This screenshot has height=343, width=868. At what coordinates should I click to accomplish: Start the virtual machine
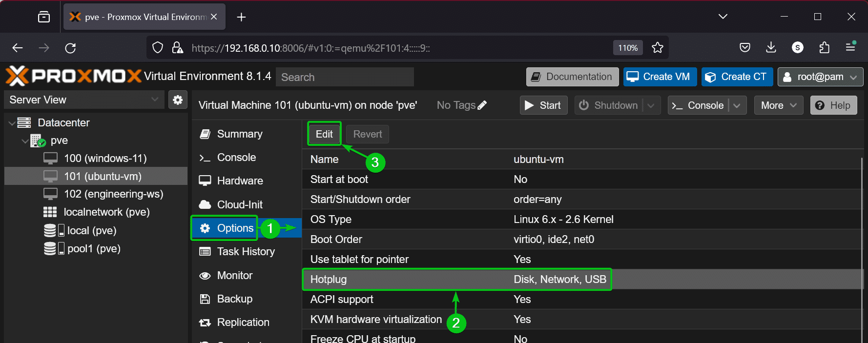[543, 105]
